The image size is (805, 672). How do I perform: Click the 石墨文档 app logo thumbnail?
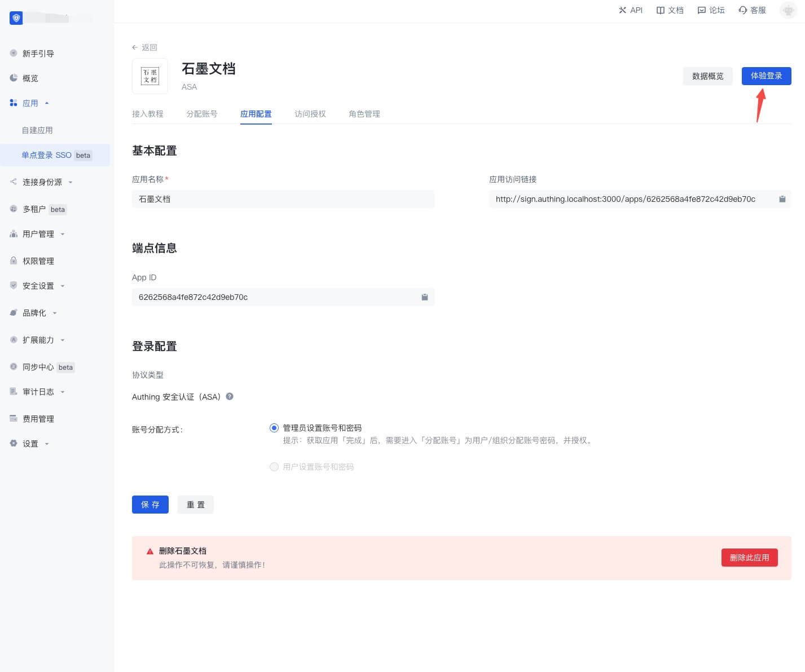pos(150,76)
